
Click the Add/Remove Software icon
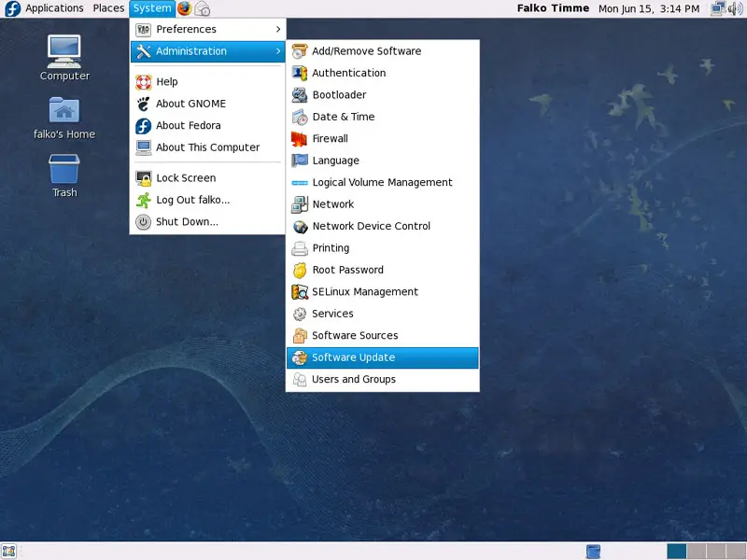(300, 51)
